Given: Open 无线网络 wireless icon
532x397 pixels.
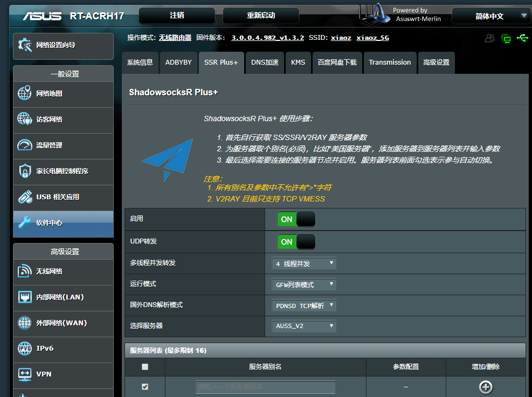Looking at the screenshot, I should coord(25,271).
